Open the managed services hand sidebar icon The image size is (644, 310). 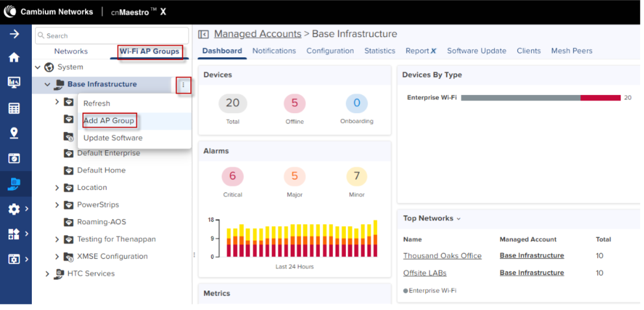tap(14, 184)
